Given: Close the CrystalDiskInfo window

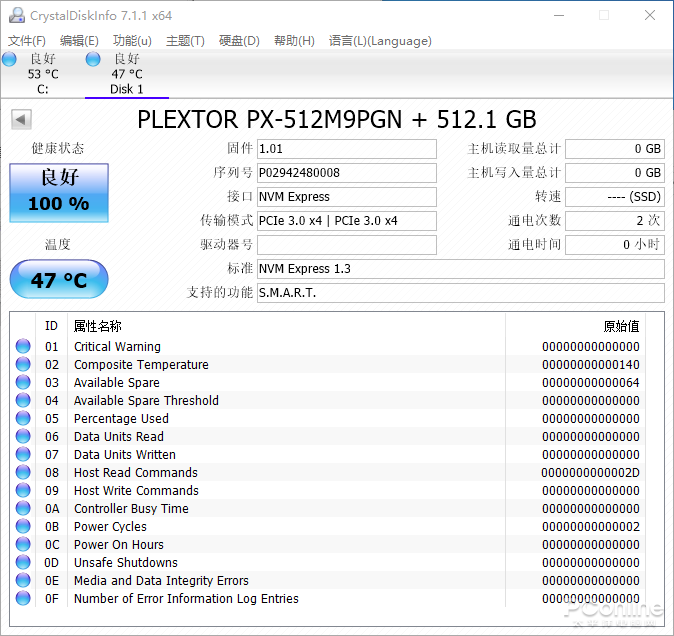Looking at the screenshot, I should point(650,15).
